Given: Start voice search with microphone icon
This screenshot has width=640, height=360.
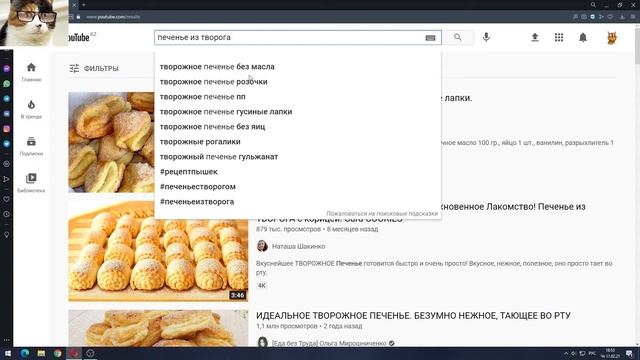Looking at the screenshot, I should tap(486, 37).
